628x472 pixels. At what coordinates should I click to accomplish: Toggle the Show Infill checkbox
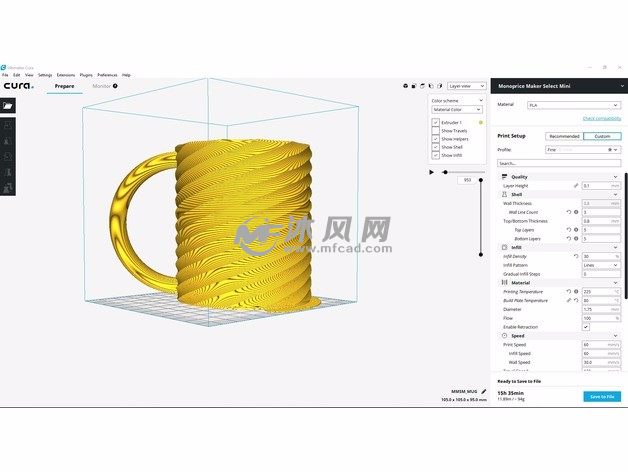coord(435,155)
